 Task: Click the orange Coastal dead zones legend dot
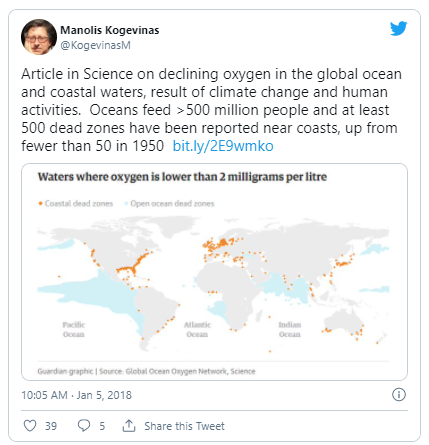pos(41,203)
